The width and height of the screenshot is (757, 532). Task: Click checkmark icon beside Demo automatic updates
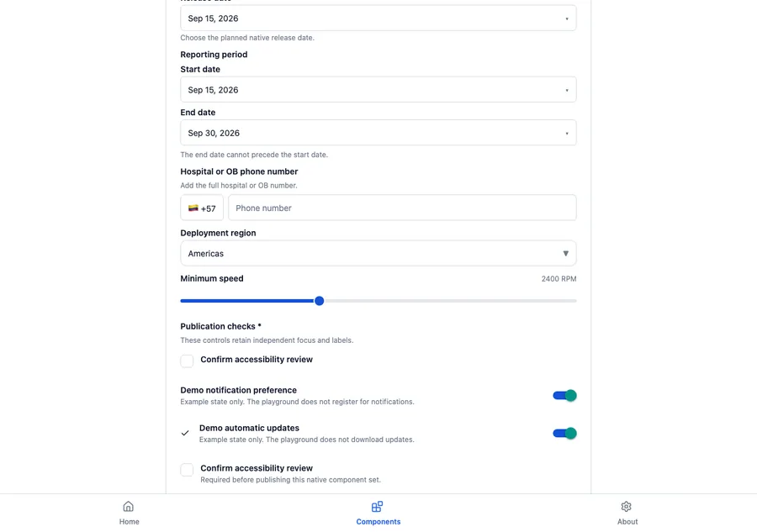(x=185, y=433)
